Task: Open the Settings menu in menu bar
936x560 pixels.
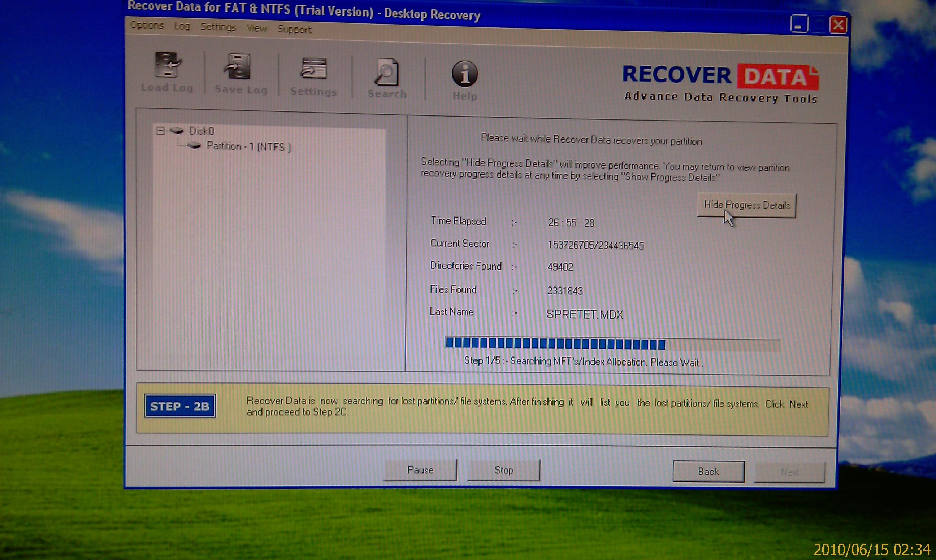Action: (218, 27)
